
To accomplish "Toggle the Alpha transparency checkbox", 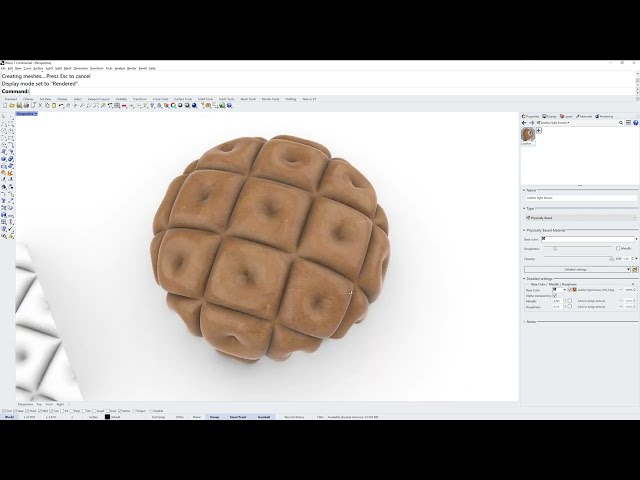I will click(554, 296).
